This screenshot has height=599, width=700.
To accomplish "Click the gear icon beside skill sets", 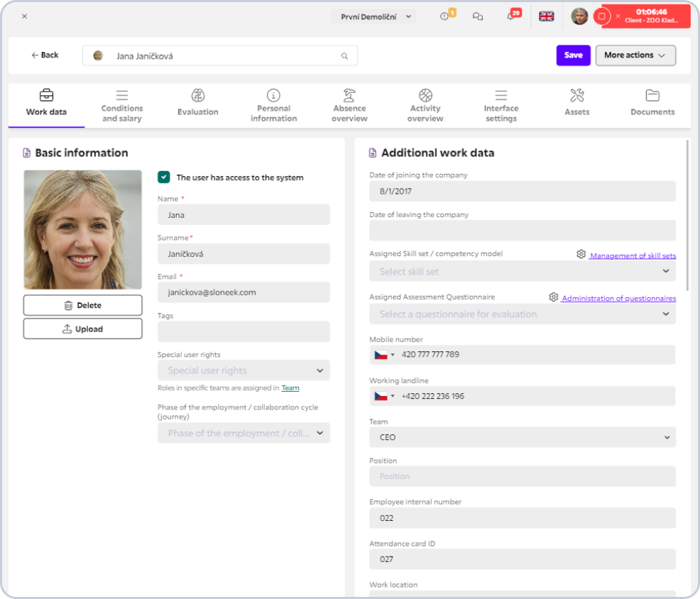I will pyautogui.click(x=581, y=254).
